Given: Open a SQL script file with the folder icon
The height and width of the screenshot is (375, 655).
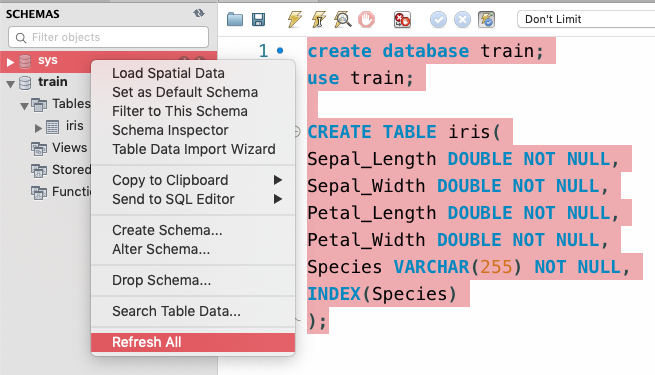Looking at the screenshot, I should tap(235, 19).
